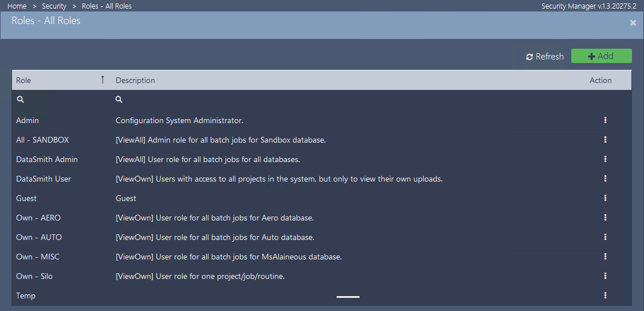Navigate to Security breadcrumb link
644x311 pixels.
(x=54, y=6)
